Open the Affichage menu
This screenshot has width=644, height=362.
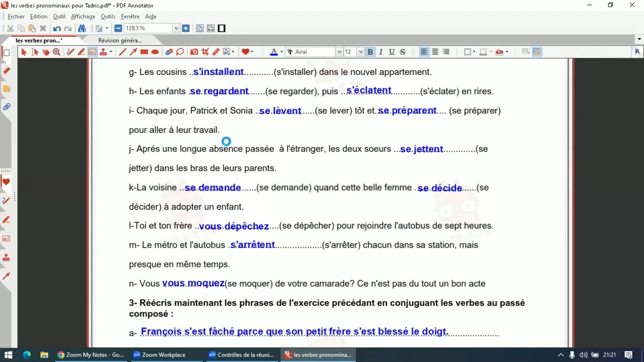(83, 16)
